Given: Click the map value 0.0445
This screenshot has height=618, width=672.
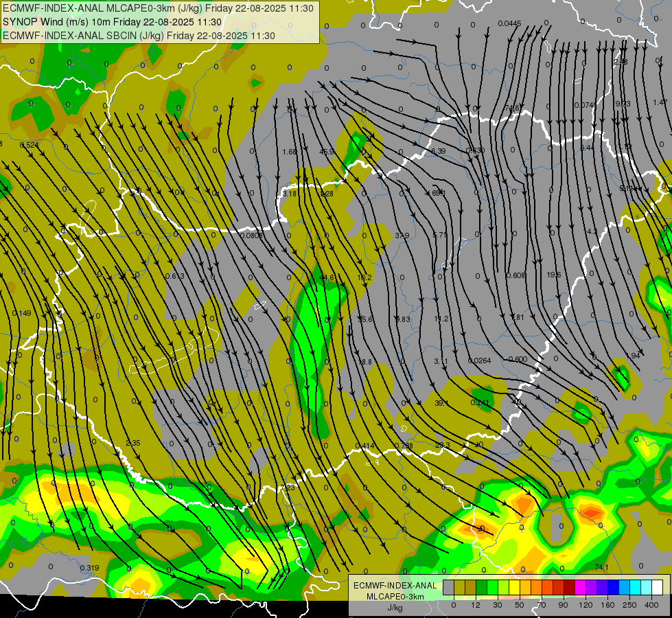Looking at the screenshot, I should [x=509, y=23].
